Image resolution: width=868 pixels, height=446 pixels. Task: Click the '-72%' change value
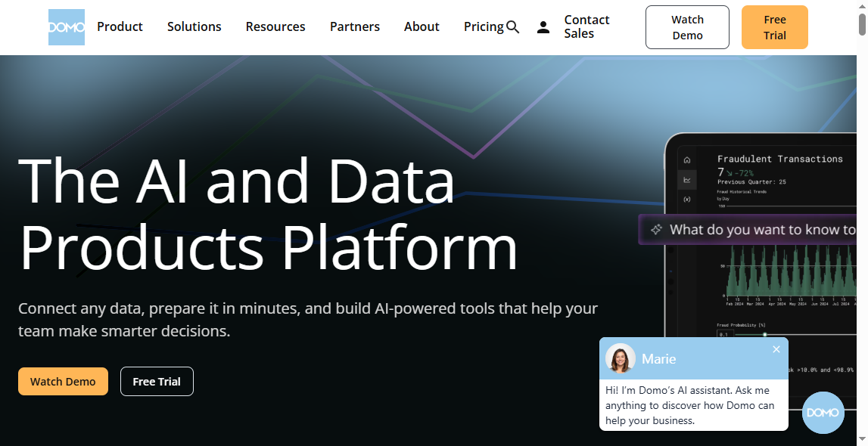pos(743,173)
